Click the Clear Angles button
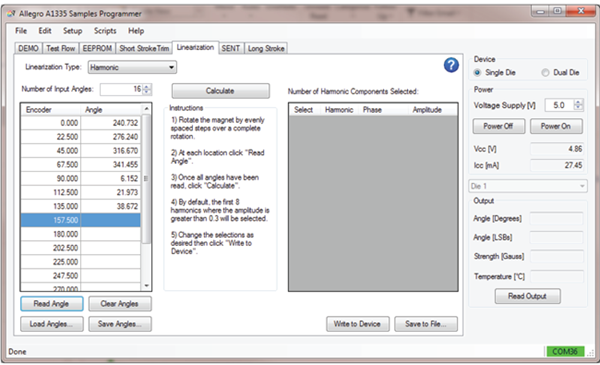This screenshot has height=365, width=600. [119, 304]
